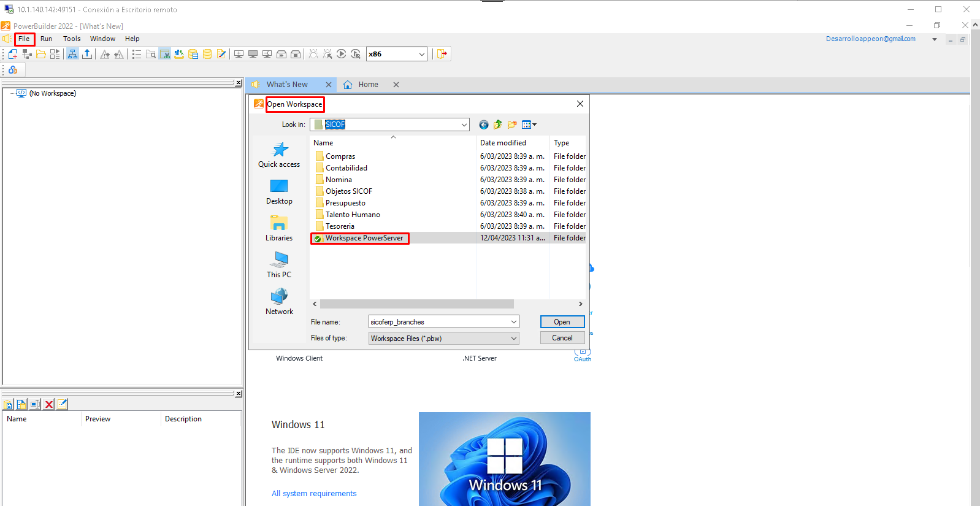Click the Go back arrow in dialog

click(x=484, y=125)
